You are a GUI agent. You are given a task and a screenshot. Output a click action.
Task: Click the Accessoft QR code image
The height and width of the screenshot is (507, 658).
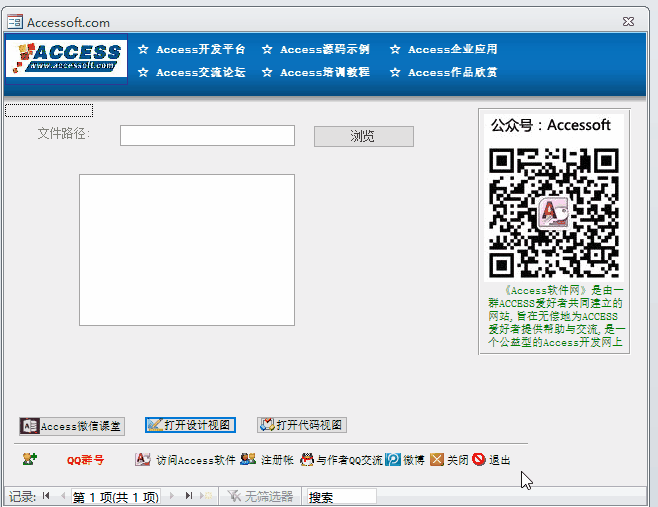coord(554,213)
